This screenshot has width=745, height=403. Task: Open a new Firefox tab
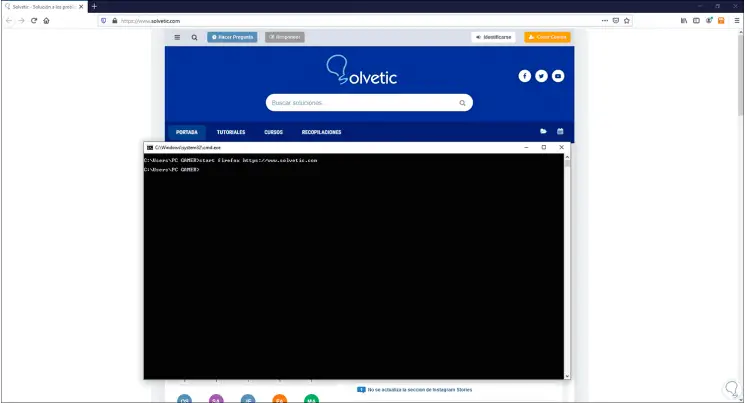click(x=94, y=6)
